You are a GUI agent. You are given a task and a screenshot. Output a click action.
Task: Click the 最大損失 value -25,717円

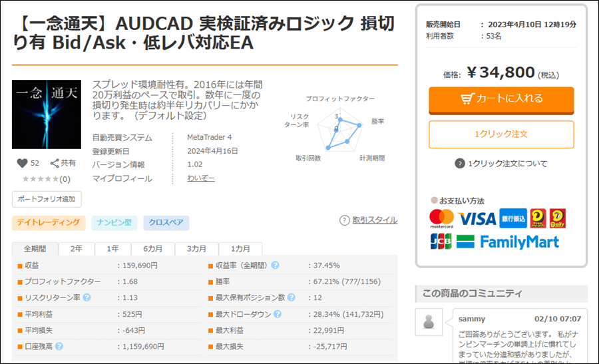click(x=330, y=346)
